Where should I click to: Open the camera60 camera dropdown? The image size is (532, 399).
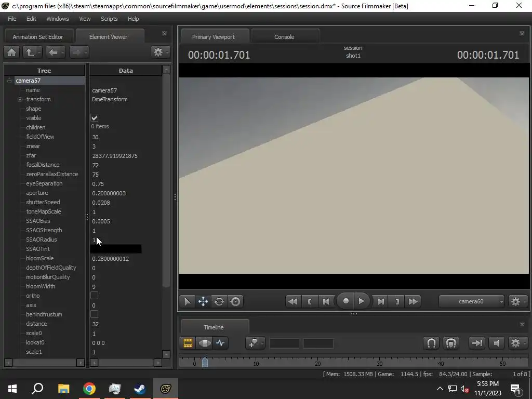tap(472, 301)
